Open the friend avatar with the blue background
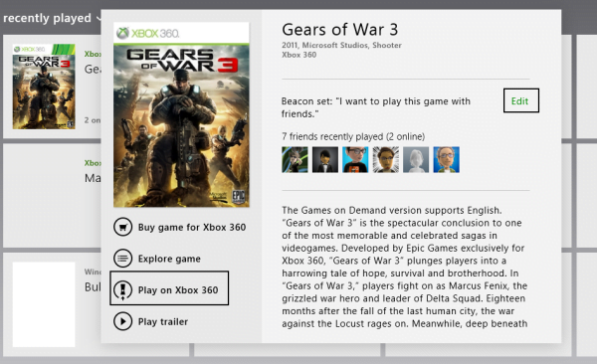Image resolution: width=597 pixels, height=364 pixels. (446, 160)
